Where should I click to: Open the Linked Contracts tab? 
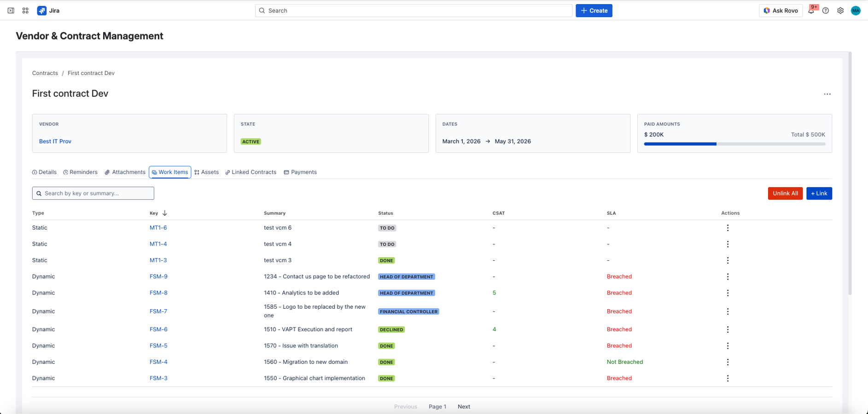click(251, 172)
